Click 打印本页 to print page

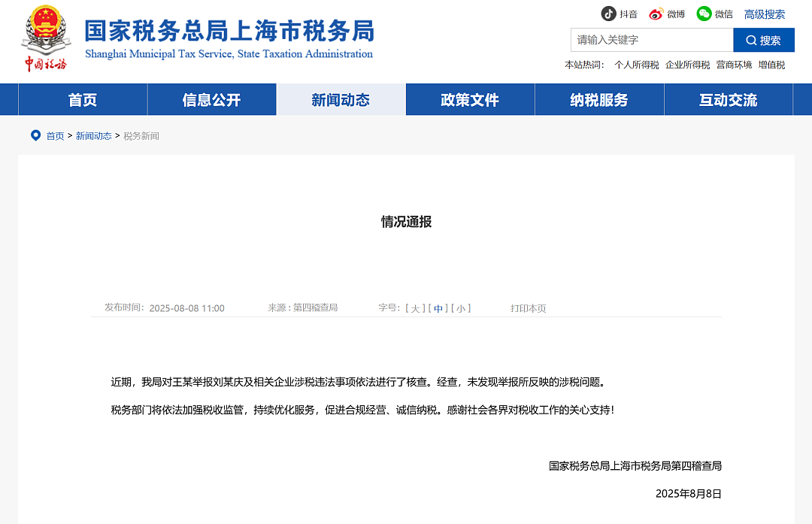tap(529, 308)
